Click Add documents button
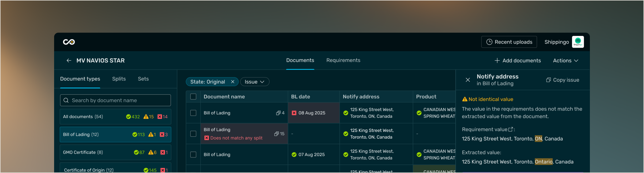This screenshot has width=644, height=173. coord(518,61)
